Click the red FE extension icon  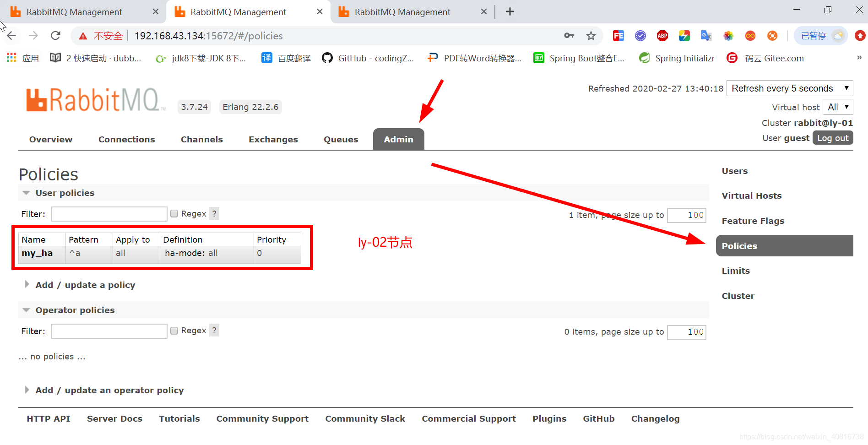coord(618,36)
